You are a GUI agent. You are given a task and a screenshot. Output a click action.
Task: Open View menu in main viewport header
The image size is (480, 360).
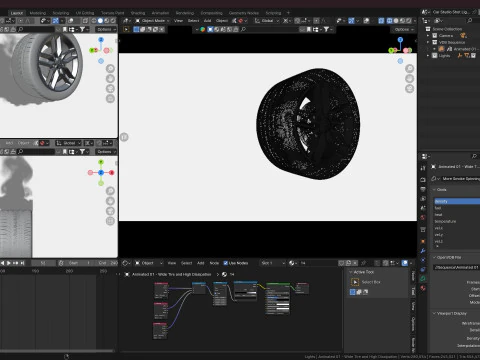(x=178, y=21)
